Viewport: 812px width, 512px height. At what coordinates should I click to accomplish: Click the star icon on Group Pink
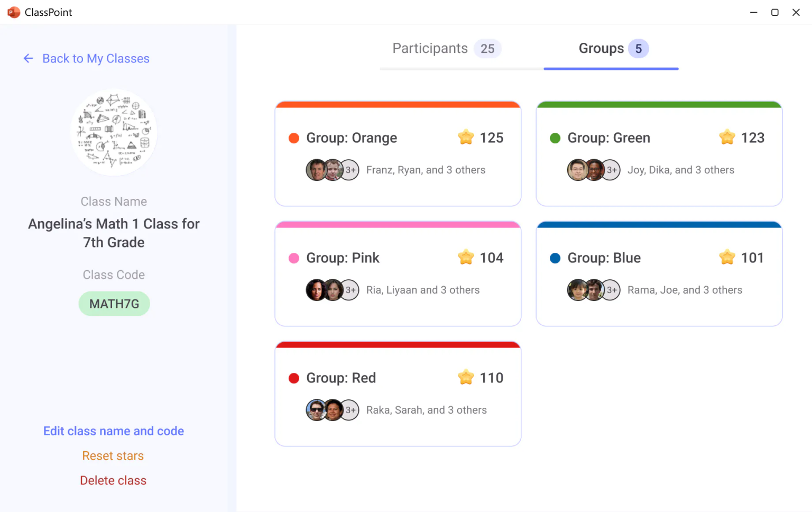466,258
